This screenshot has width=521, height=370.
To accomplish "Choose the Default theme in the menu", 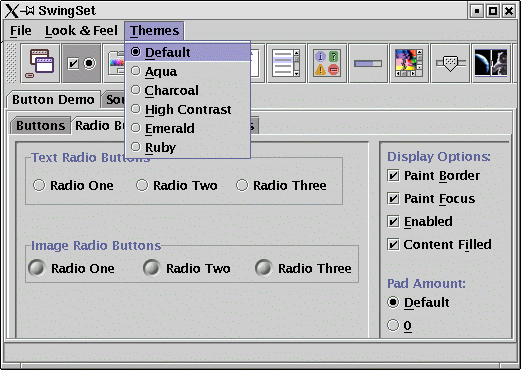I will coord(188,52).
